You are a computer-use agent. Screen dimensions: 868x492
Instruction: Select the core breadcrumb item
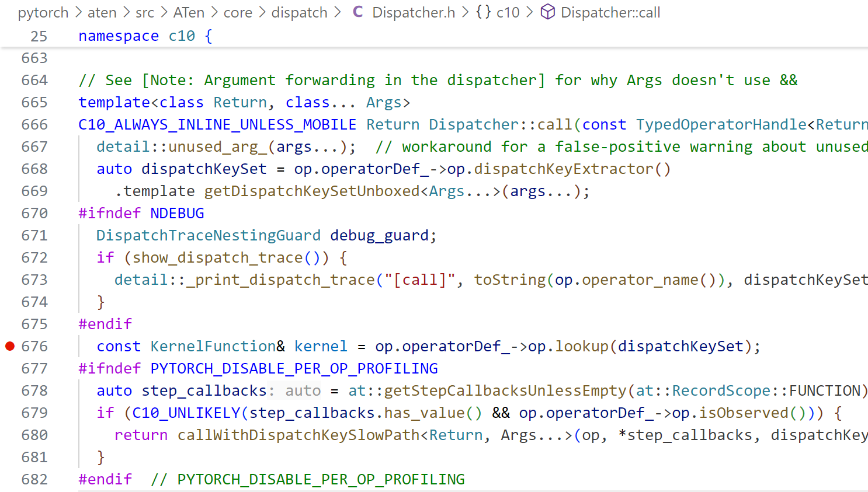click(x=238, y=13)
